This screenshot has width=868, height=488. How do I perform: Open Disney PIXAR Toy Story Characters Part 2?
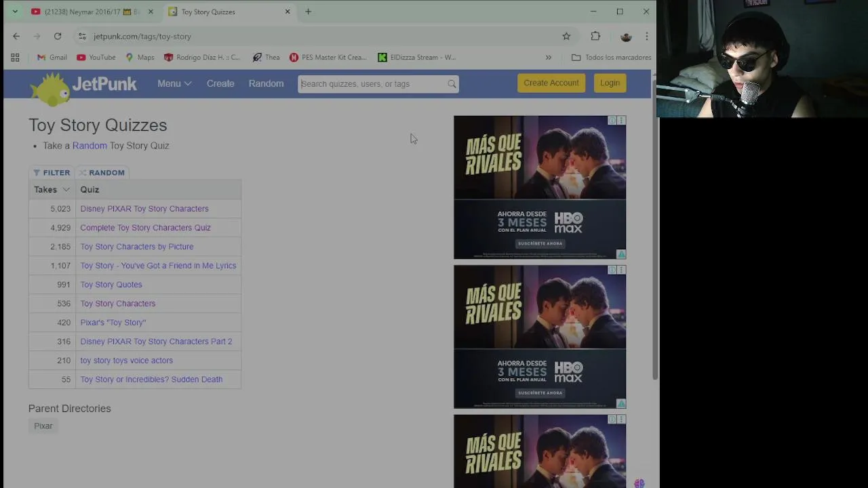click(156, 342)
